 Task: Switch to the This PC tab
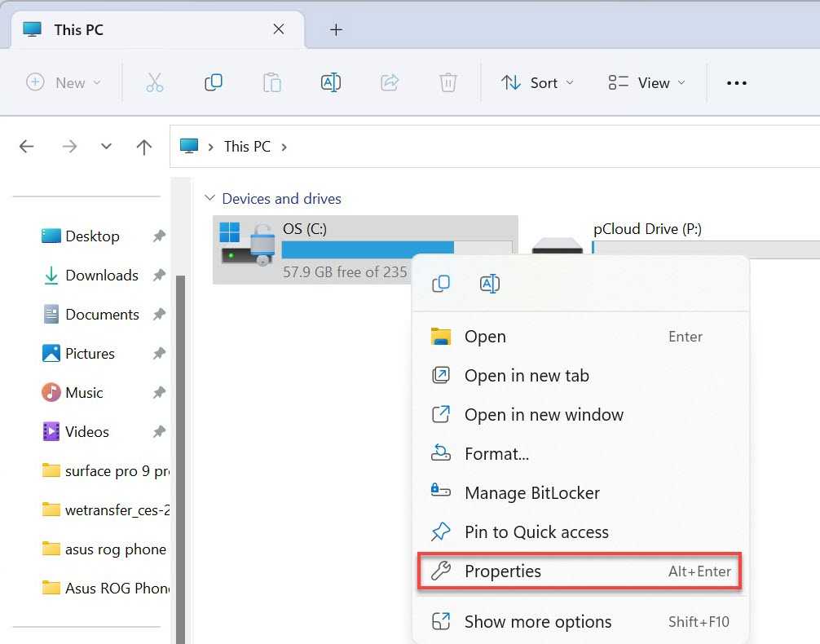coord(157,30)
